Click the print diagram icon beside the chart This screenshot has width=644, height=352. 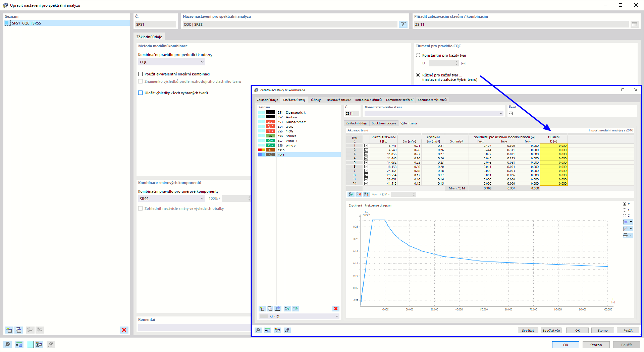[625, 235]
